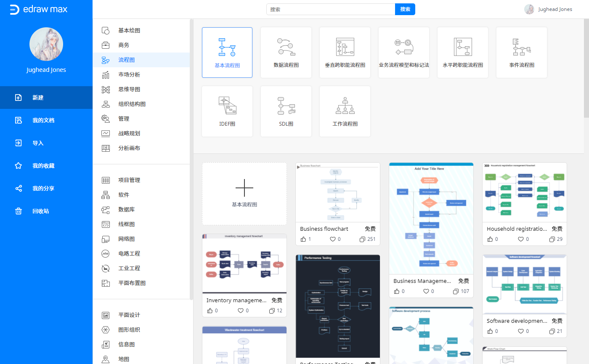Screen dimensions: 589x364
Task: Open the 新建 (New) section icon
Action: [x=18, y=98]
